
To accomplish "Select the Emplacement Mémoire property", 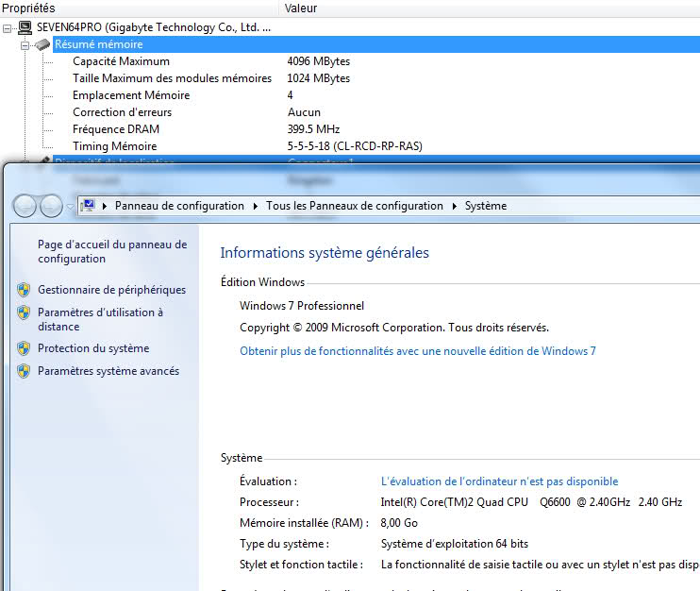I will point(131,95).
